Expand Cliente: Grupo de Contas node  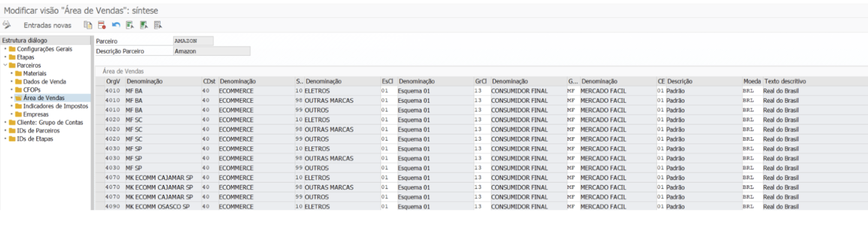tap(5, 123)
